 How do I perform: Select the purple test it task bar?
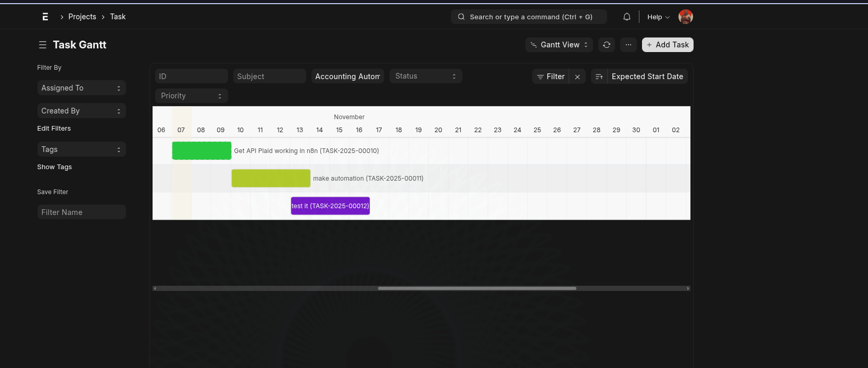[x=330, y=206]
